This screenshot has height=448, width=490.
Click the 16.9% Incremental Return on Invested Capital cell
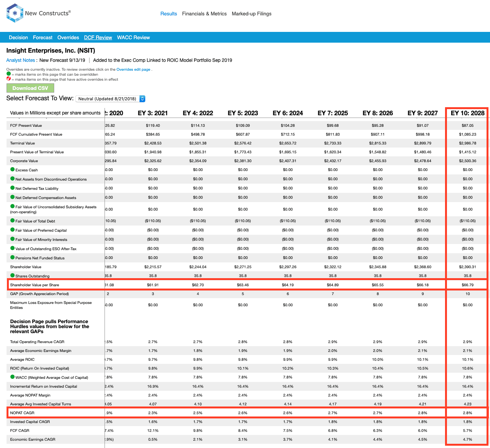[x=153, y=387]
